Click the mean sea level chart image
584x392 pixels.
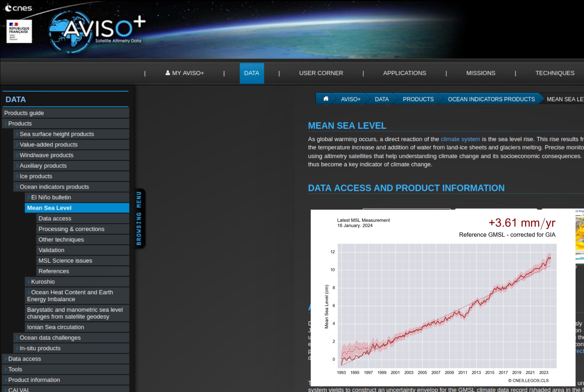pos(443,298)
